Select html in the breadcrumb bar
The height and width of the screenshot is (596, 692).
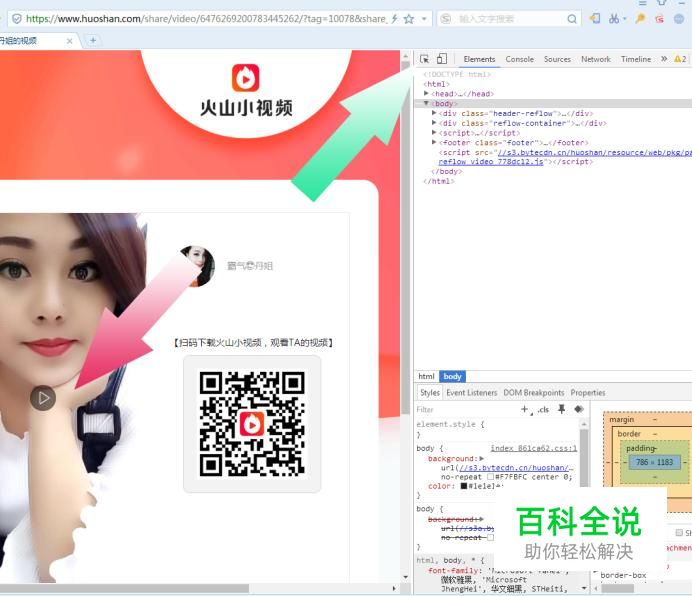click(x=426, y=376)
